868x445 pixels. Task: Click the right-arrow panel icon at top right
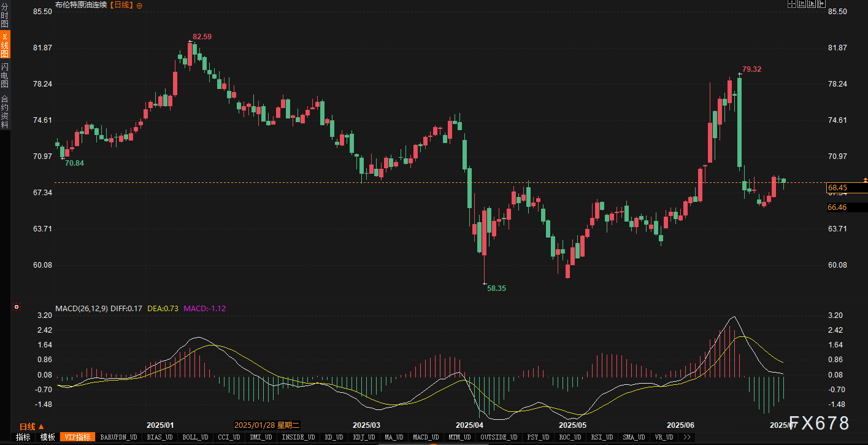[x=821, y=4]
